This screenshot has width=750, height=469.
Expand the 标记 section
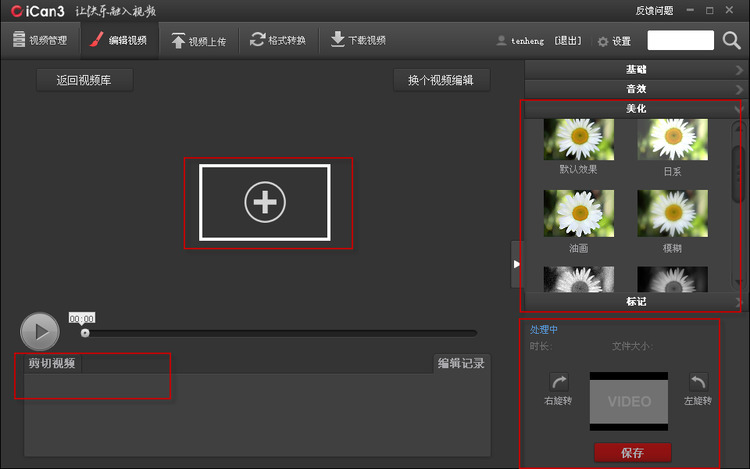click(x=634, y=302)
